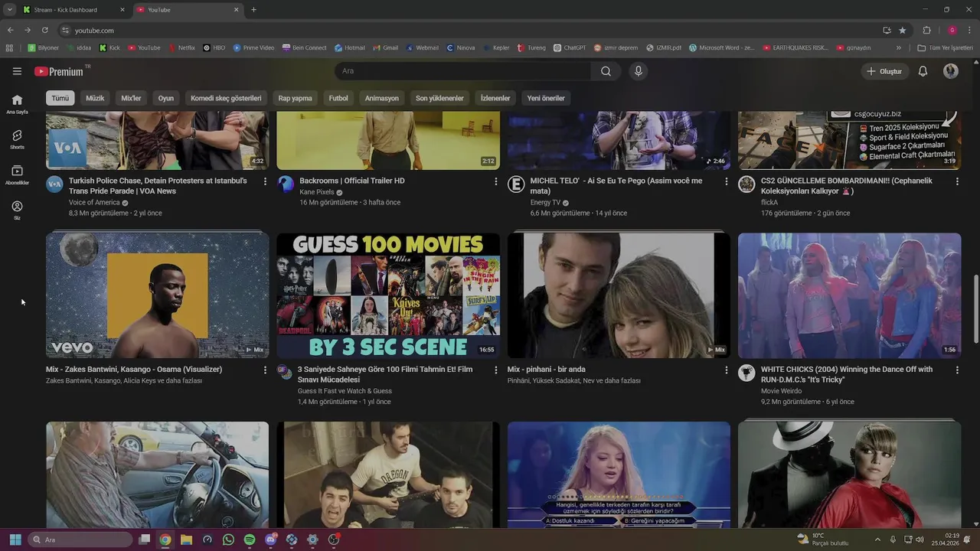
Task: Select the Müzik filter chip
Action: [95, 98]
